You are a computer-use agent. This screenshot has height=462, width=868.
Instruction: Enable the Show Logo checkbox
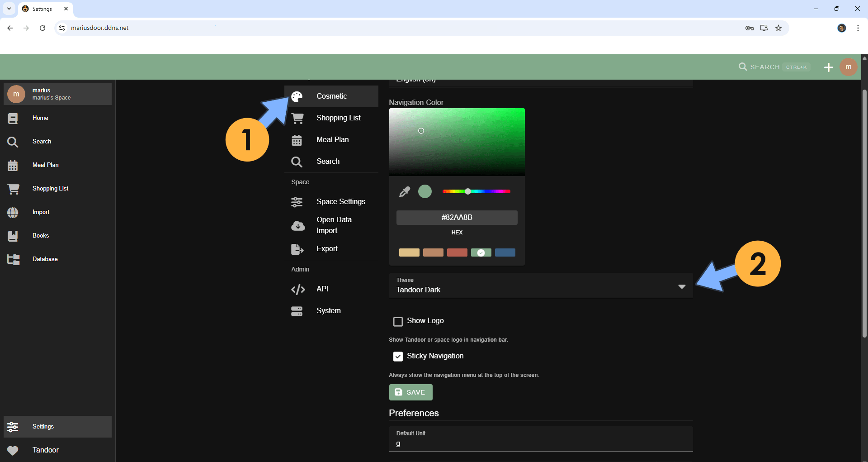(398, 321)
